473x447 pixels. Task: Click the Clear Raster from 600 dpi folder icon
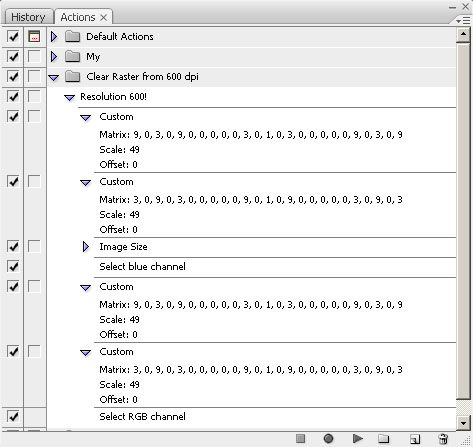[x=73, y=76]
